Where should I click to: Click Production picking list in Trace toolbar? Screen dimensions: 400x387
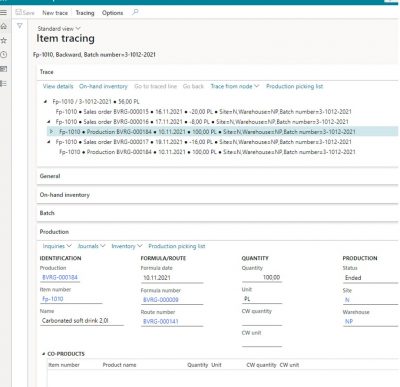click(x=294, y=86)
